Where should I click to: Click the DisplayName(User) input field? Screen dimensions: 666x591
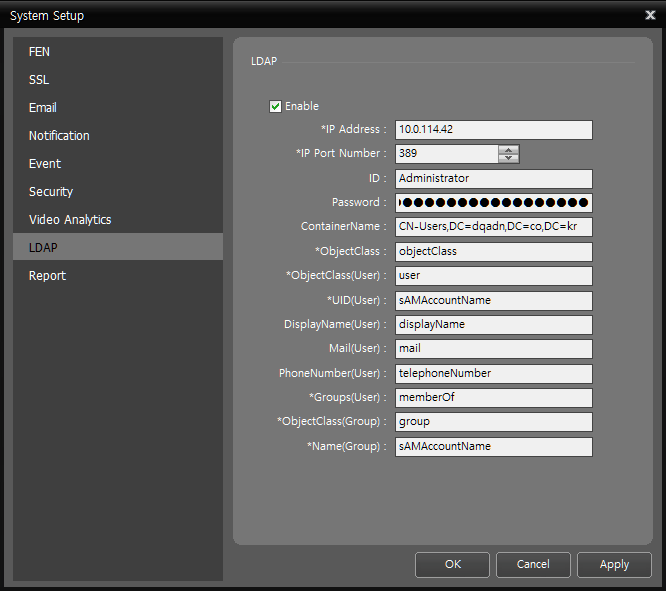coord(494,325)
